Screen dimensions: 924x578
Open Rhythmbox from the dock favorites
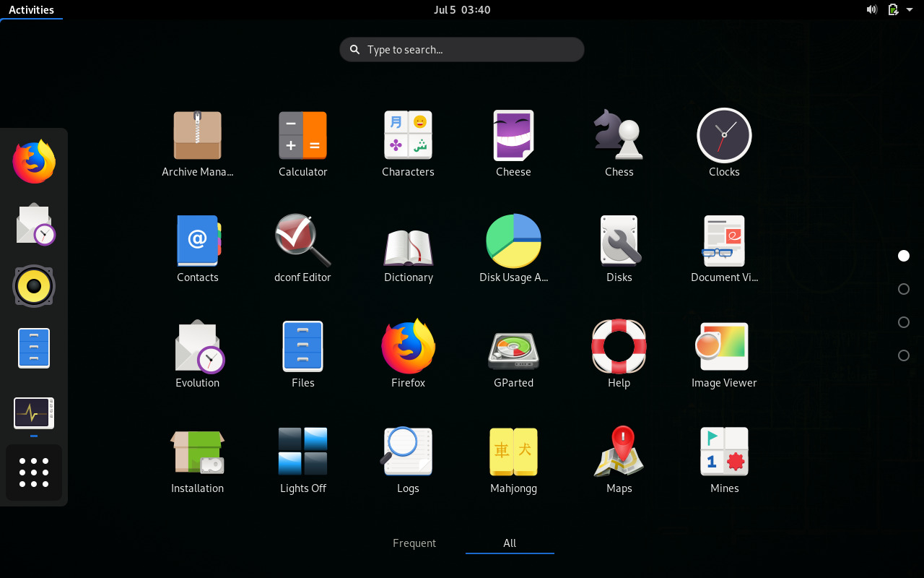coord(33,286)
